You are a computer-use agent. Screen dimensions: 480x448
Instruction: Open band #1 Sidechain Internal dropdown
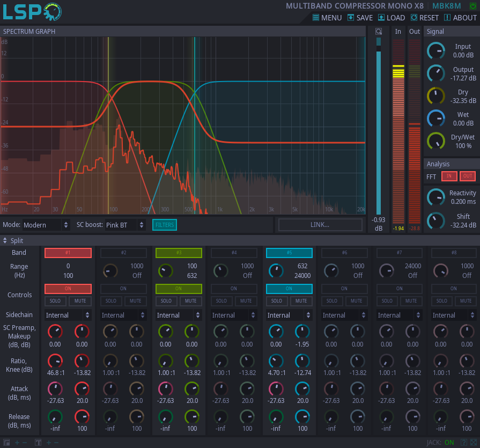click(68, 315)
